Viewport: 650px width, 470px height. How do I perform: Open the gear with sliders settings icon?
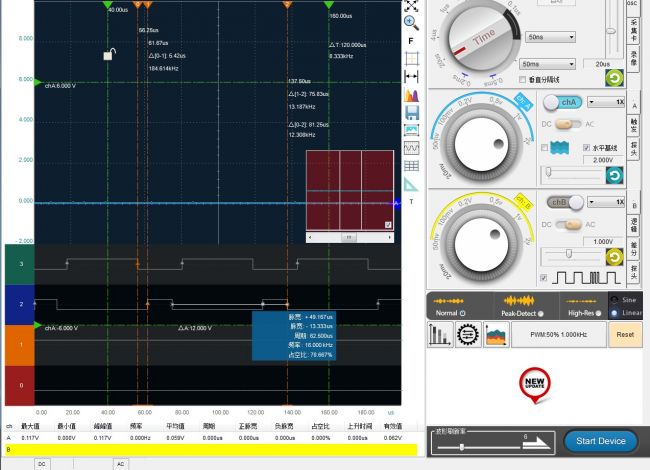tap(468, 334)
